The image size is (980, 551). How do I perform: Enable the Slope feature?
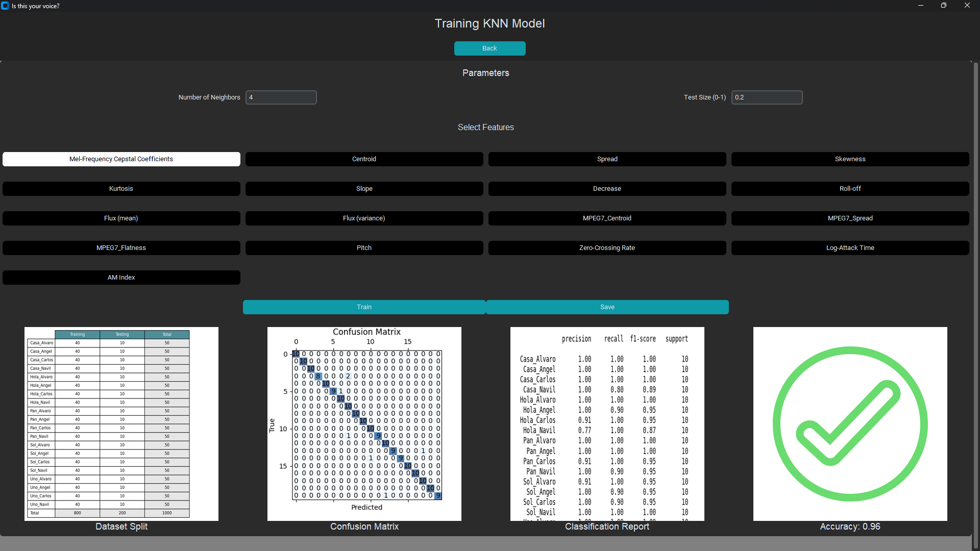[x=364, y=188]
